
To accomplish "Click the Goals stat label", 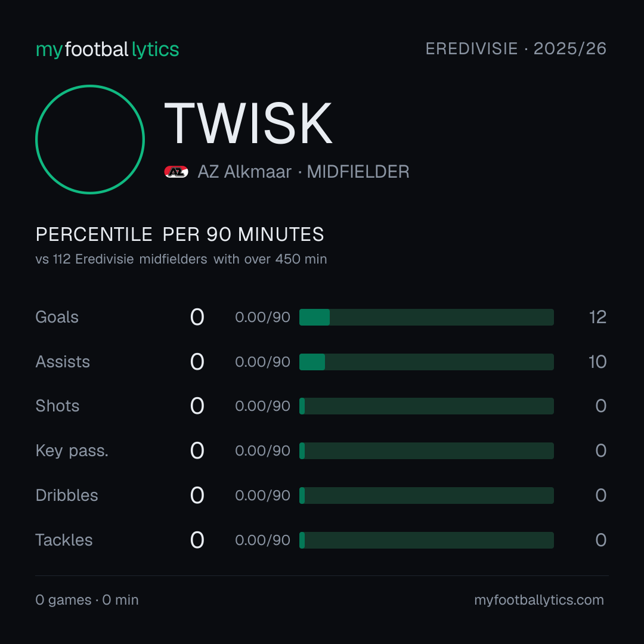I will pyautogui.click(x=57, y=317).
